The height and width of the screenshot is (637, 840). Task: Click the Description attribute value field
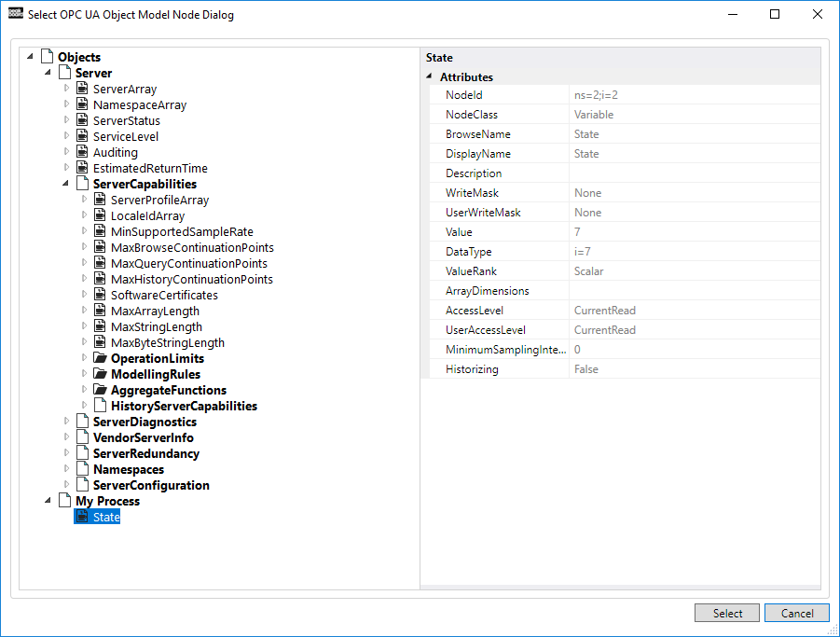click(x=694, y=173)
